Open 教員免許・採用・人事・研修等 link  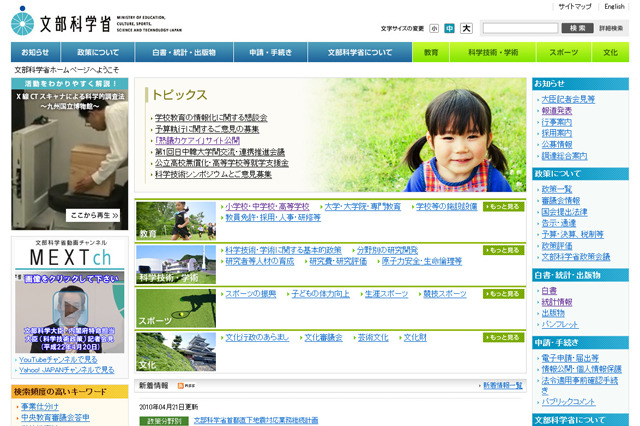pyautogui.click(x=273, y=217)
